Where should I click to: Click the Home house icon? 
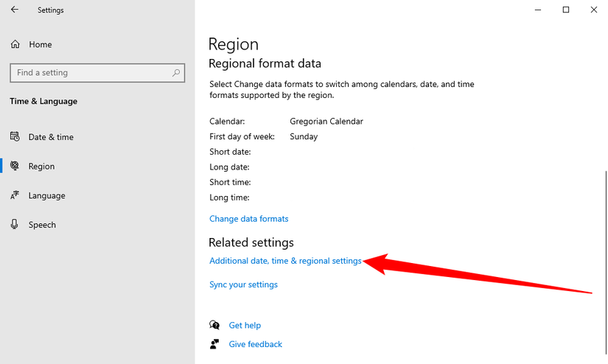tap(15, 44)
